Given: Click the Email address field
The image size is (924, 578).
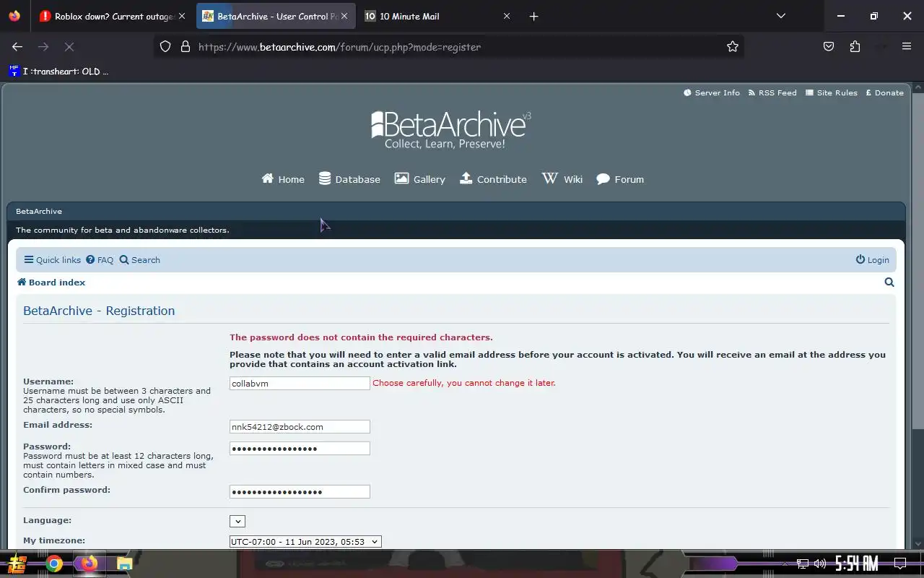Looking at the screenshot, I should pyautogui.click(x=300, y=427).
